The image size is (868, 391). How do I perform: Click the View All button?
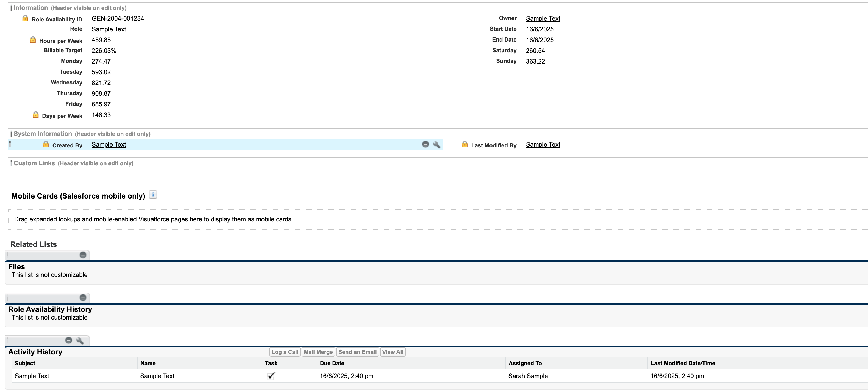pyautogui.click(x=393, y=352)
